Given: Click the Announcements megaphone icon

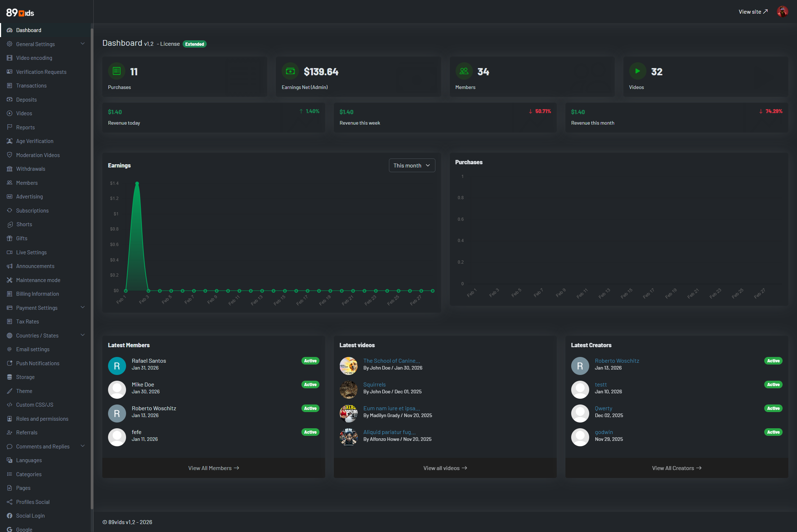Looking at the screenshot, I should [10, 266].
